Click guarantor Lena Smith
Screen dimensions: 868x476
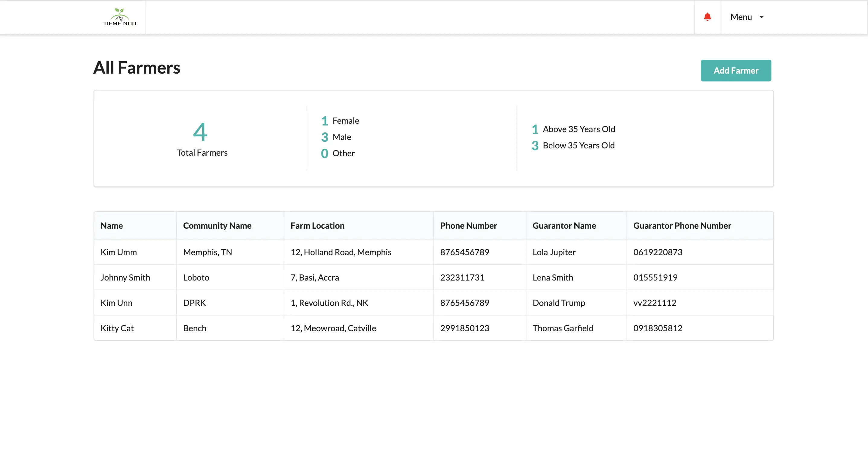(x=553, y=277)
